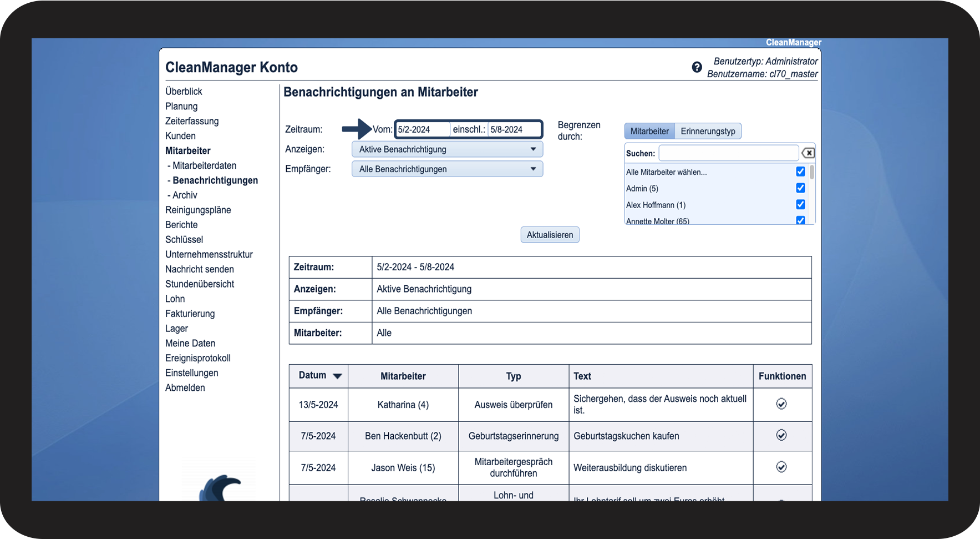Uncheck the Admin (5) checkbox

coord(800,188)
